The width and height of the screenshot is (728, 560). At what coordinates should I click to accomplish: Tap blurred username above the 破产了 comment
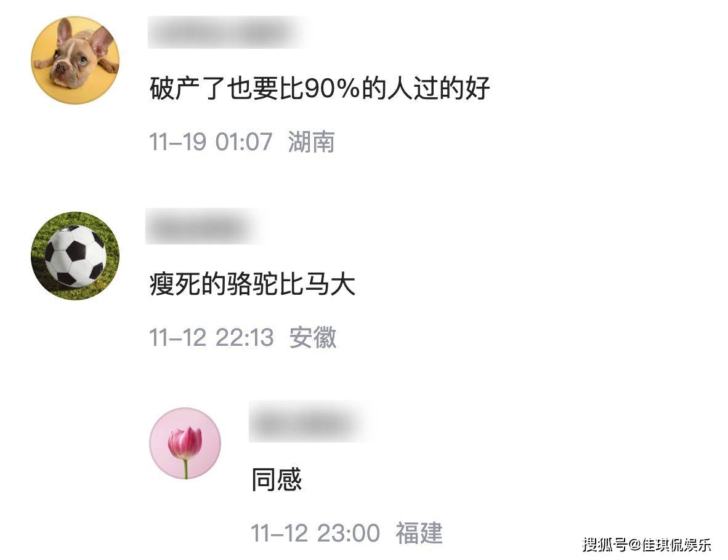[x=226, y=33]
